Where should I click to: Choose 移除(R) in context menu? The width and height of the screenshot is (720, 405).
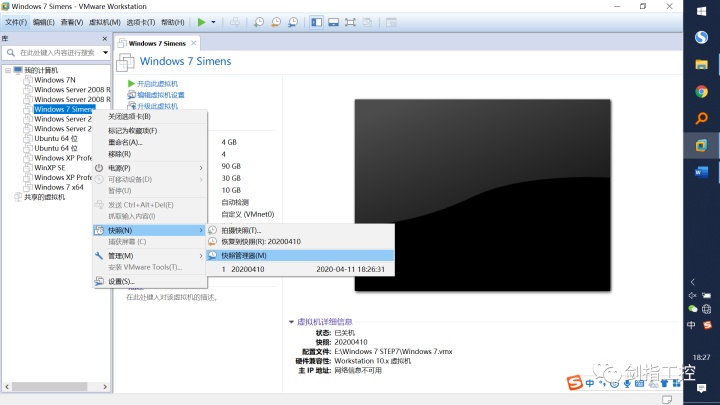pos(150,154)
